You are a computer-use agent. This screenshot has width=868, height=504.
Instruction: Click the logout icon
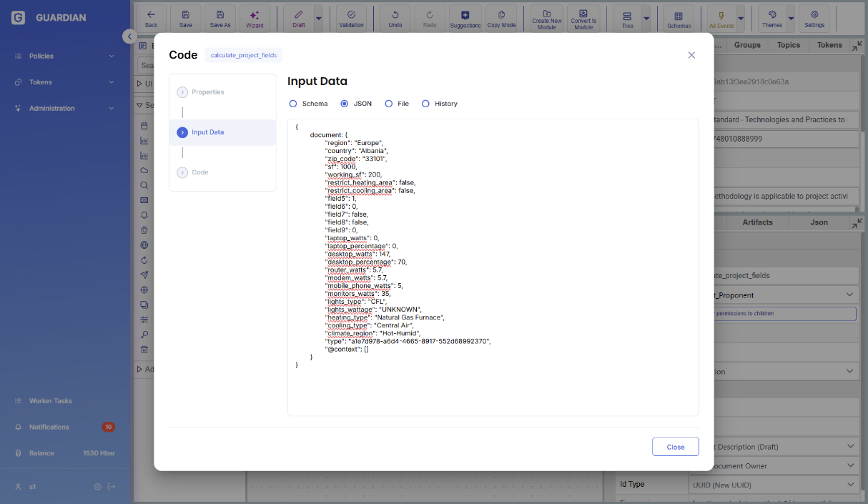112,487
